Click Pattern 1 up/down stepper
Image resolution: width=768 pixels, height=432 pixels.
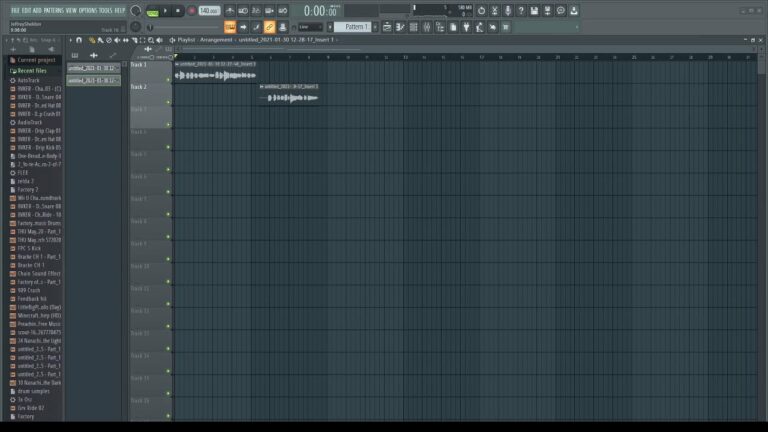(375, 27)
